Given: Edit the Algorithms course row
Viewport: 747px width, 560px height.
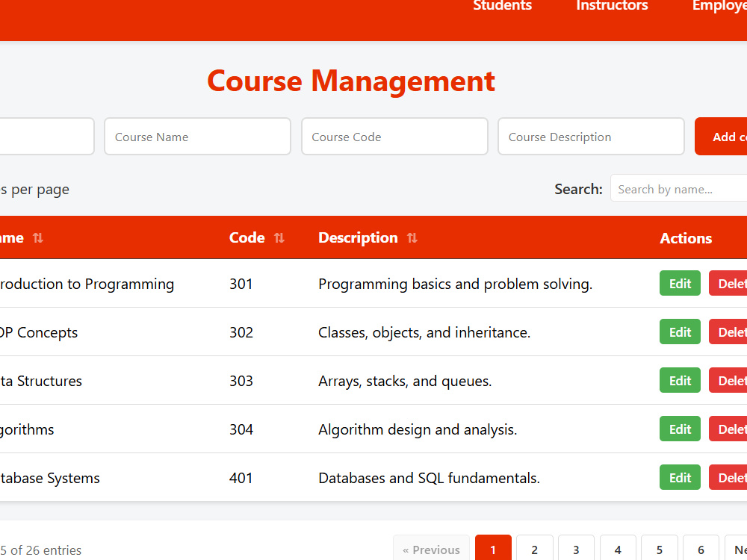Looking at the screenshot, I should [680, 429].
